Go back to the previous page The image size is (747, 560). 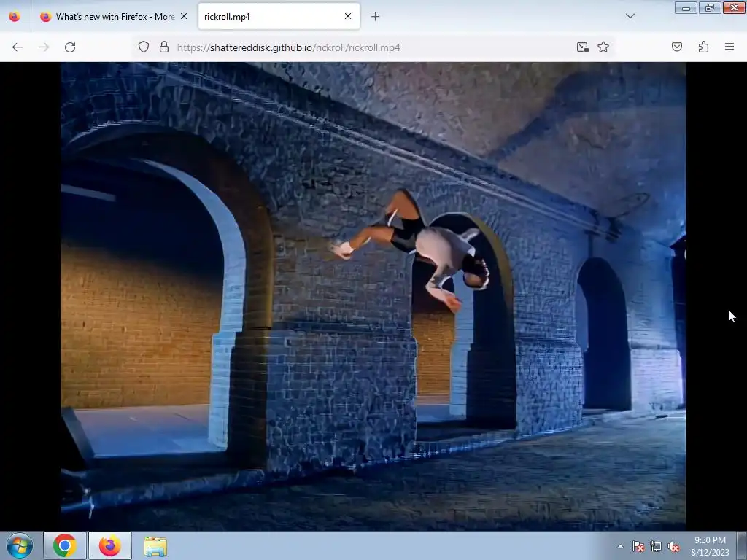(18, 47)
